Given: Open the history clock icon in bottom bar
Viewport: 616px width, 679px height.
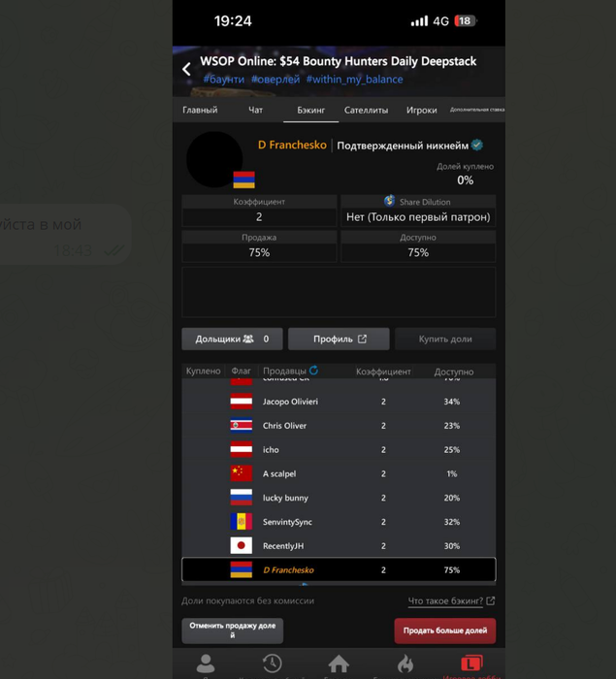Looking at the screenshot, I should point(272,663).
